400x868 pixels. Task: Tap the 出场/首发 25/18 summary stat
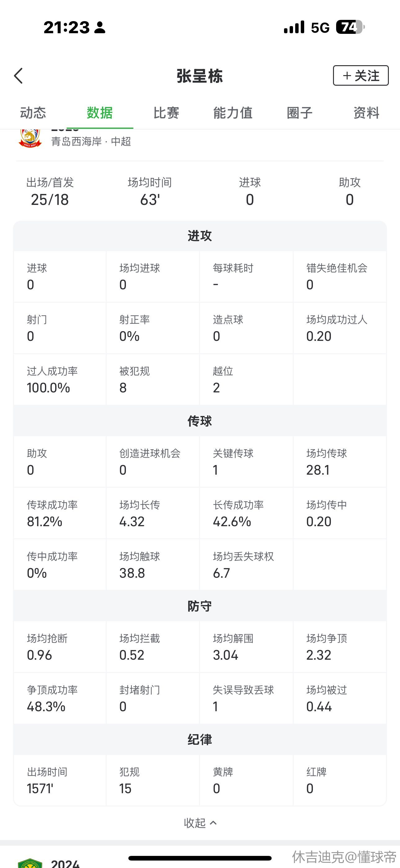coord(50,192)
